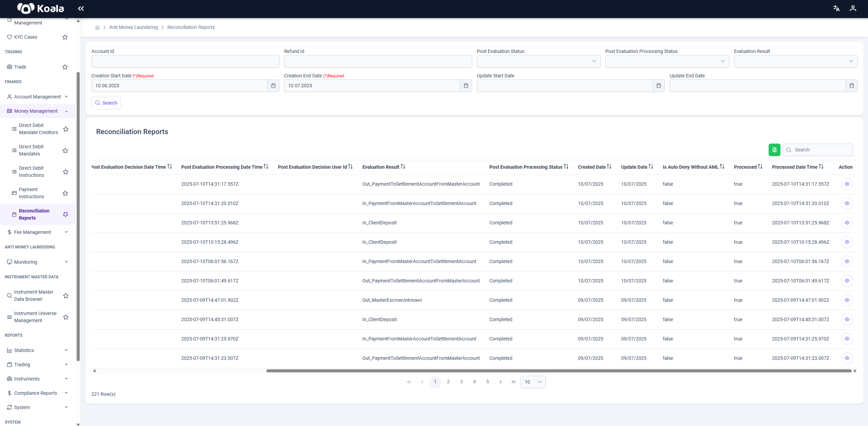This screenshot has width=868, height=426.
Task: Open Evaluation Result filter dropdown
Action: tap(796, 61)
